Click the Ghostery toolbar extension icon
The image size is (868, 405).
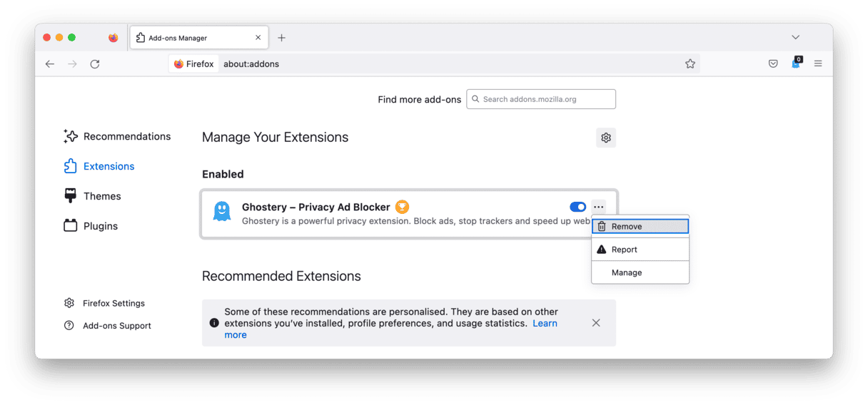click(796, 63)
